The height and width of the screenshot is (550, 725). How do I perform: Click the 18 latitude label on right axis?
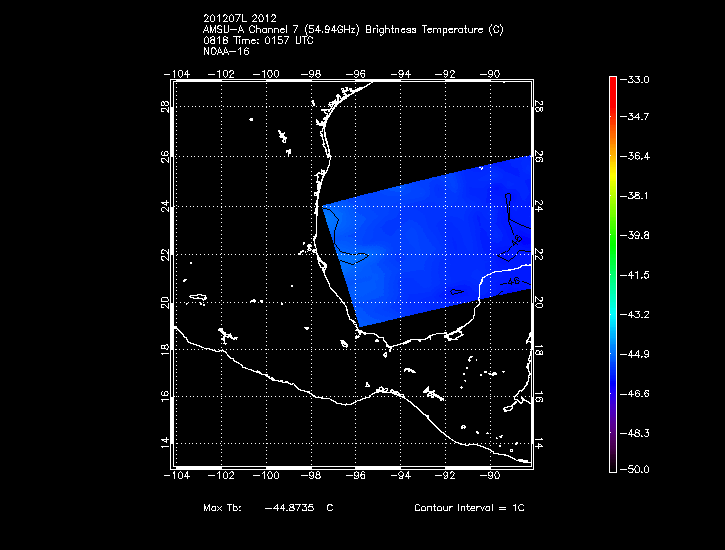[x=539, y=351]
